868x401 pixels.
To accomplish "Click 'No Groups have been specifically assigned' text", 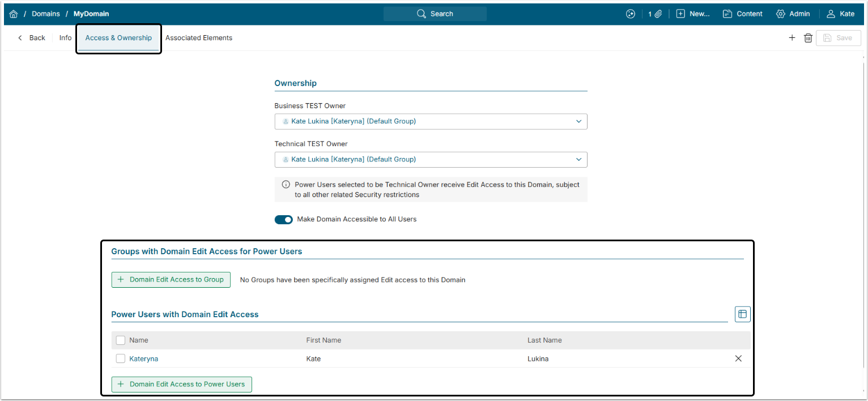I will [x=352, y=280].
